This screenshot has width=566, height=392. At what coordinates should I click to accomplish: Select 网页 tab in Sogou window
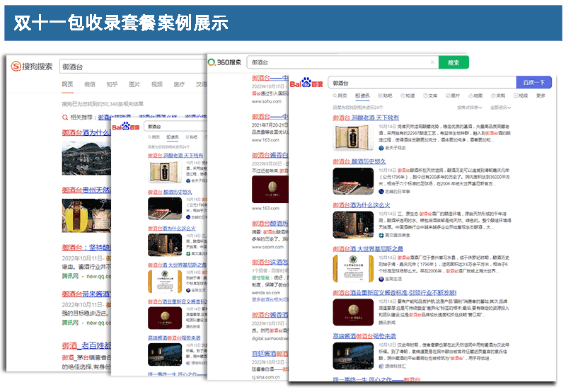click(67, 84)
